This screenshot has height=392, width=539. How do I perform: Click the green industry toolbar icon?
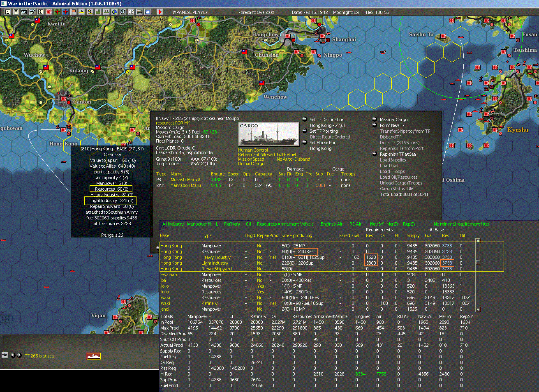click(98, 12)
